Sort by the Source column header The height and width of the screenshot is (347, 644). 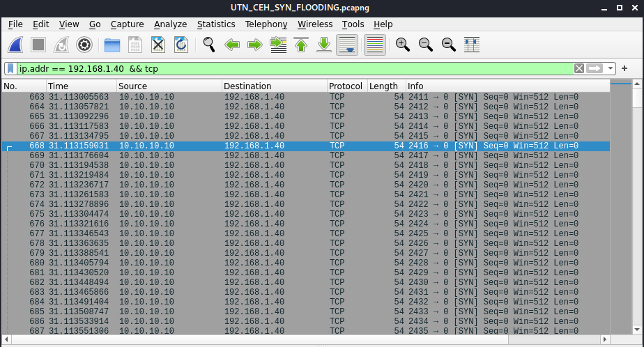(x=169, y=86)
